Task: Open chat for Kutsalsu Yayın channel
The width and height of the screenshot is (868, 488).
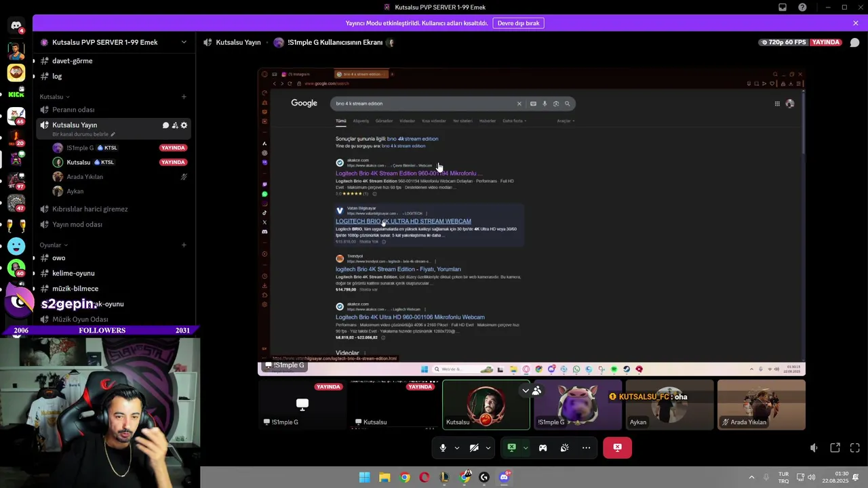Action: point(165,125)
